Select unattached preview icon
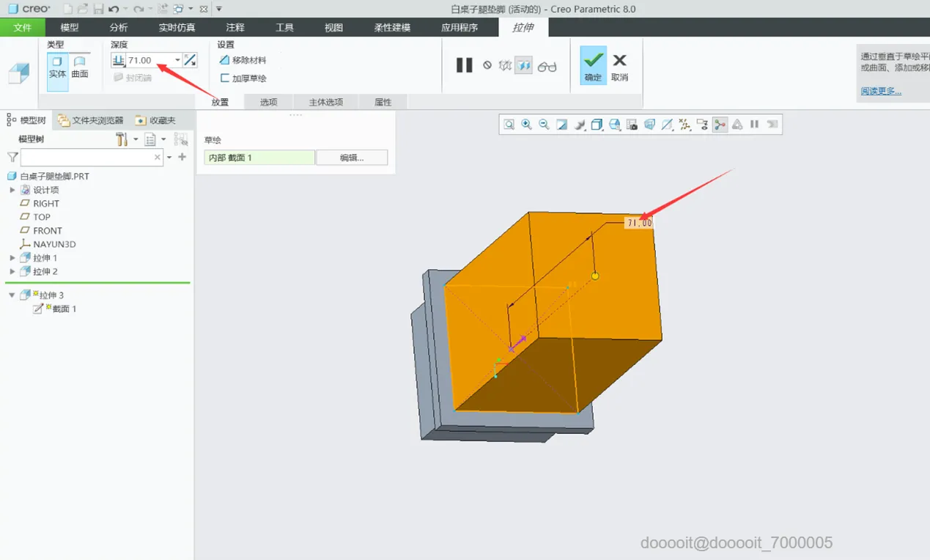The image size is (930, 560). click(505, 65)
